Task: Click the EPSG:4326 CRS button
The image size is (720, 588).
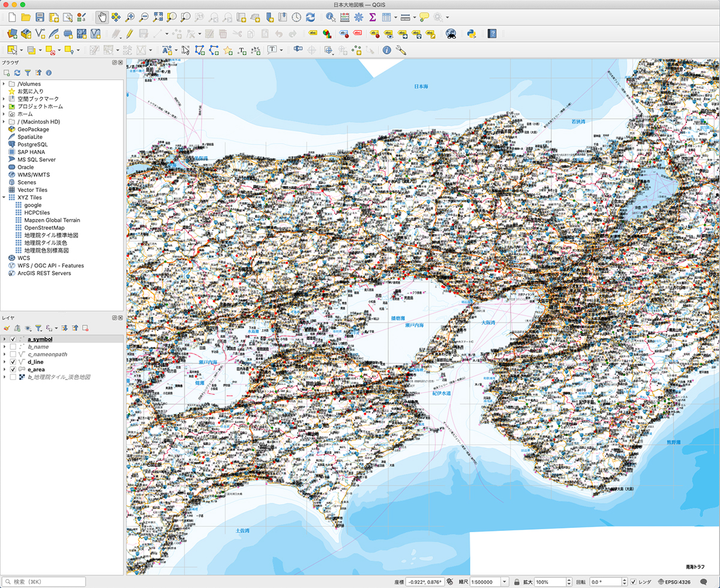Action: [x=674, y=582]
